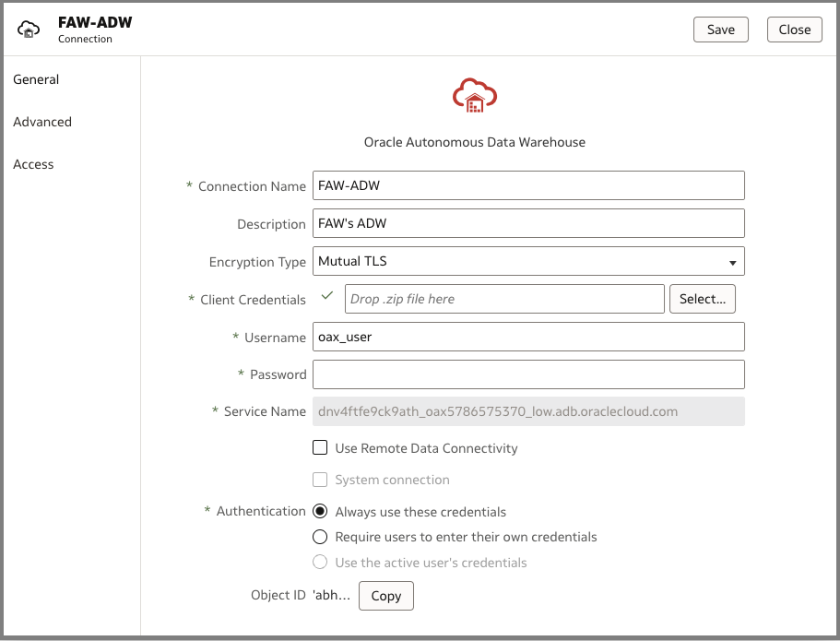Save the connection settings
The height and width of the screenshot is (641, 840).
coord(720,30)
